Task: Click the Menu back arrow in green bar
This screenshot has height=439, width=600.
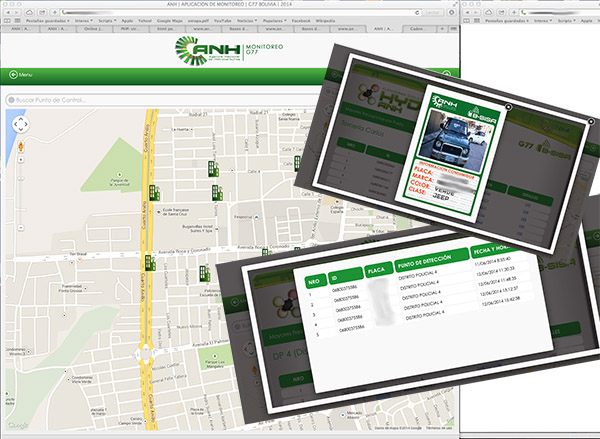Action: pos(13,75)
